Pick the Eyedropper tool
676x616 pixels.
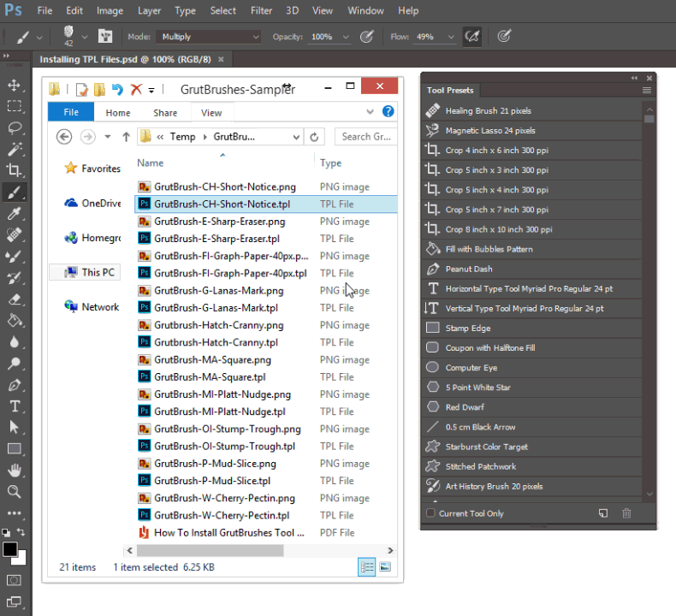(14, 214)
